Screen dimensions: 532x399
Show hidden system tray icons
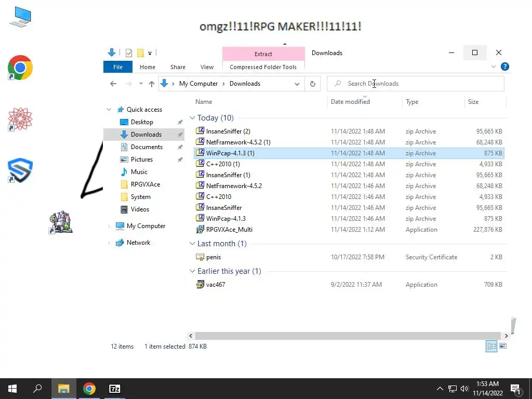coord(440,389)
